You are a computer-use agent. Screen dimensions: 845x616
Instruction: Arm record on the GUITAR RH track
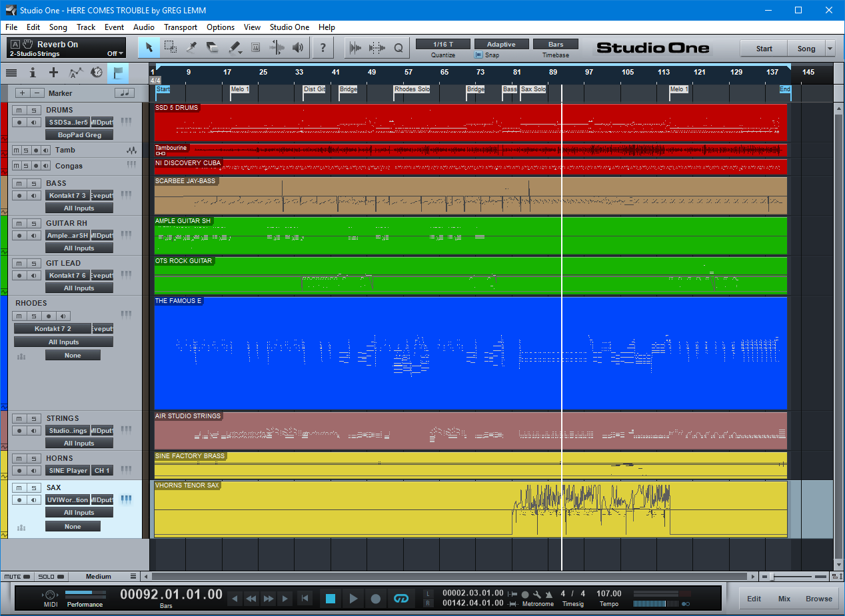(x=19, y=235)
